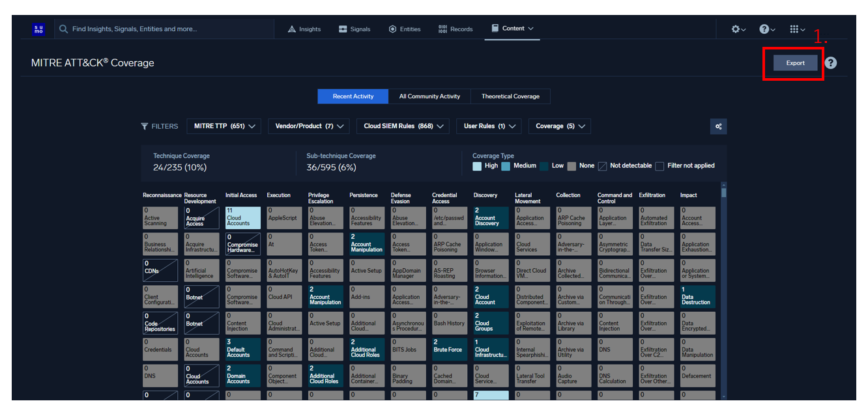Expand the Vendor/Product (7) filter
The image size is (868, 414).
point(308,126)
